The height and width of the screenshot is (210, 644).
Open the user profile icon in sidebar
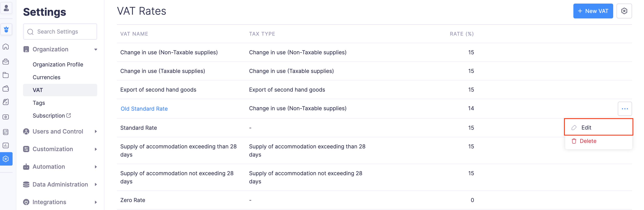[x=6, y=8]
